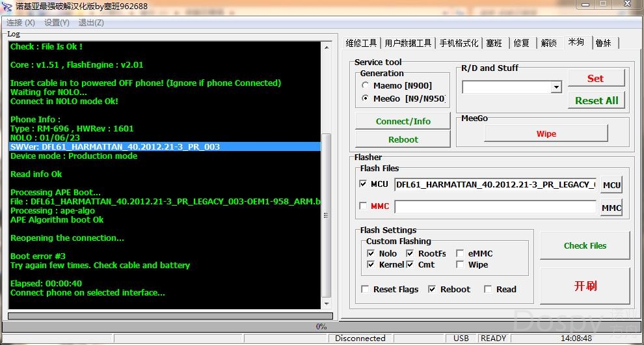Minimize the window from the title bar

[x=585, y=4]
